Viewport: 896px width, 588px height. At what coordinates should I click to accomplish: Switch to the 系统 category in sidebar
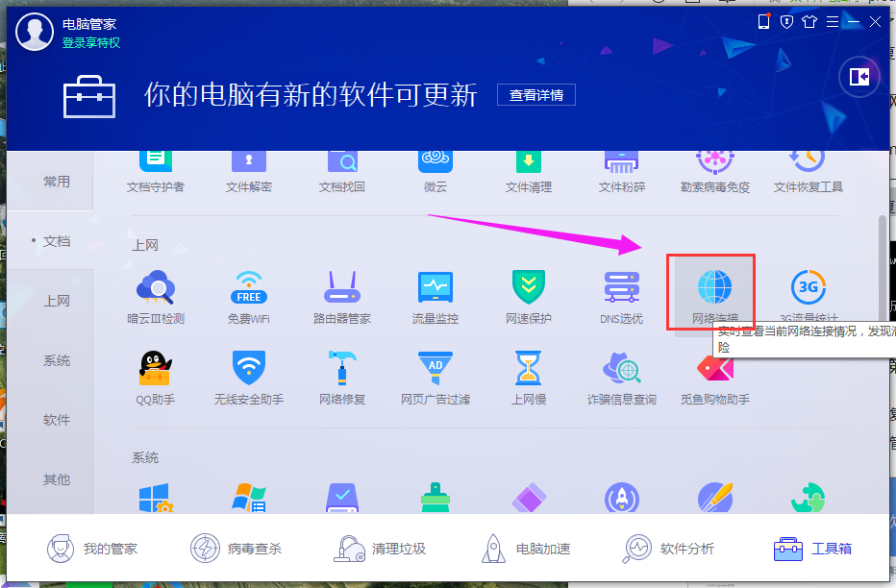[58, 360]
